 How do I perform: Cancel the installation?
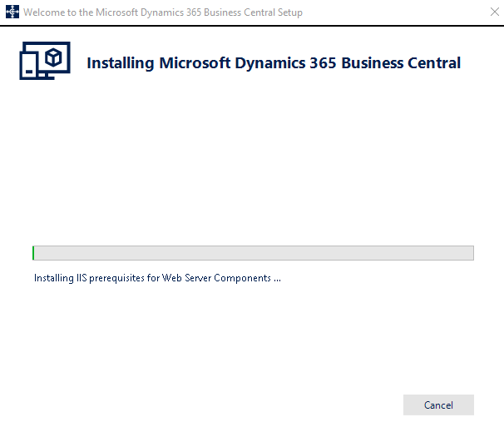(x=438, y=405)
